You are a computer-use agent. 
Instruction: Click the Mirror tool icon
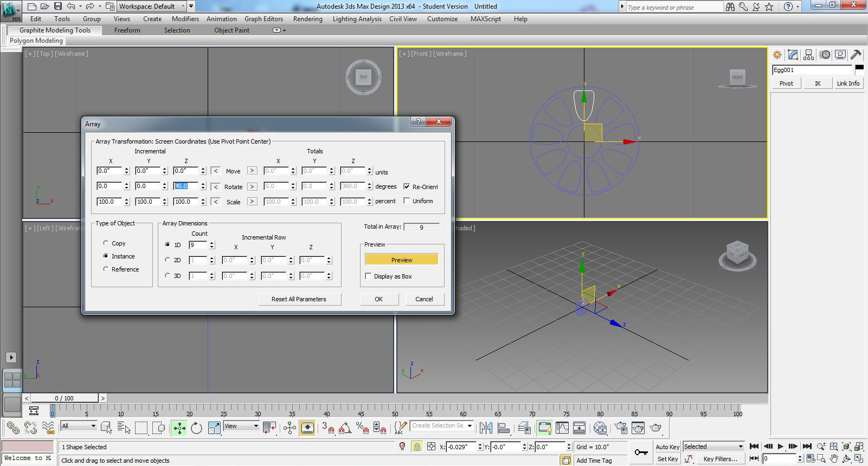tap(486, 428)
